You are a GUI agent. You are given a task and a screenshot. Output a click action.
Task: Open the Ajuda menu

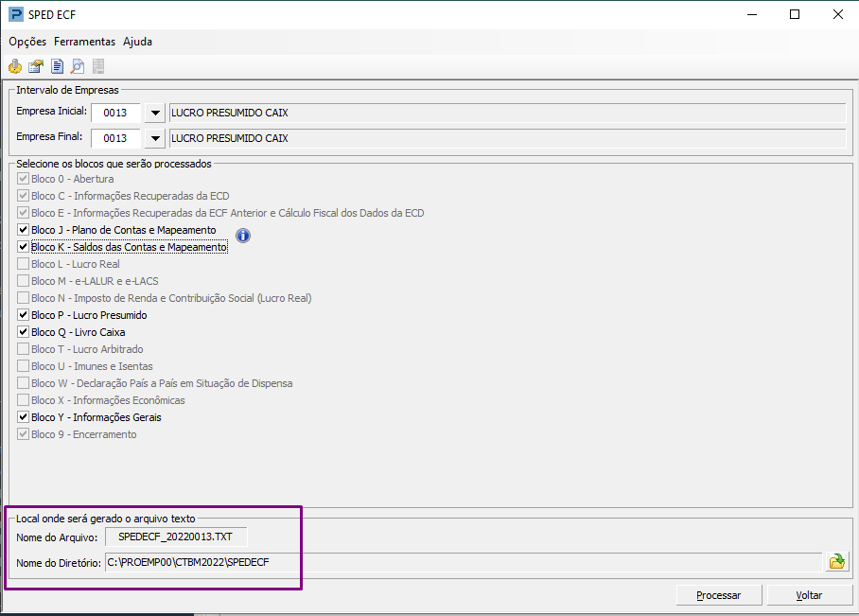click(137, 42)
